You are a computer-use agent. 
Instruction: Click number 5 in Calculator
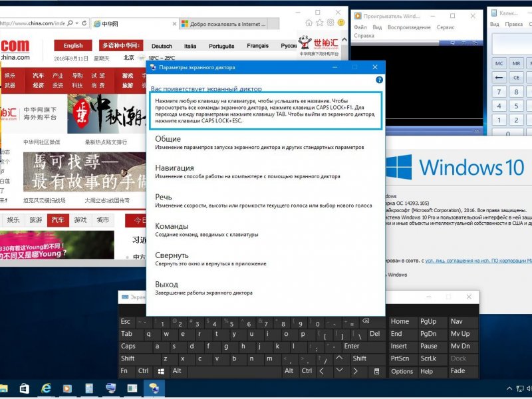pos(517,106)
